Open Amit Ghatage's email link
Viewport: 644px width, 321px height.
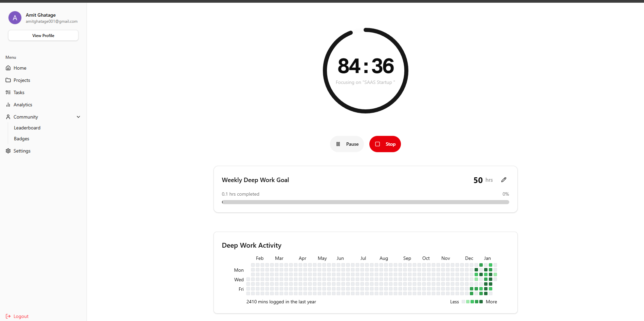point(51,21)
